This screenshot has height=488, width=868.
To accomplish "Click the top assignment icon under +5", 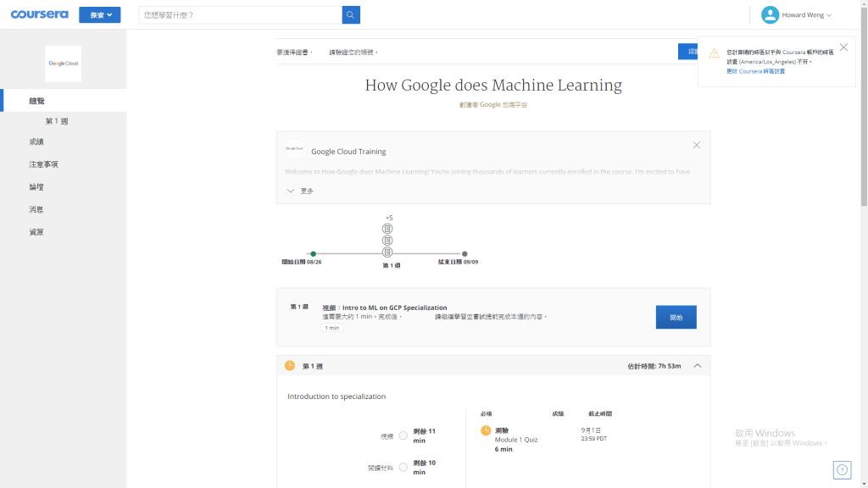I will (x=387, y=229).
